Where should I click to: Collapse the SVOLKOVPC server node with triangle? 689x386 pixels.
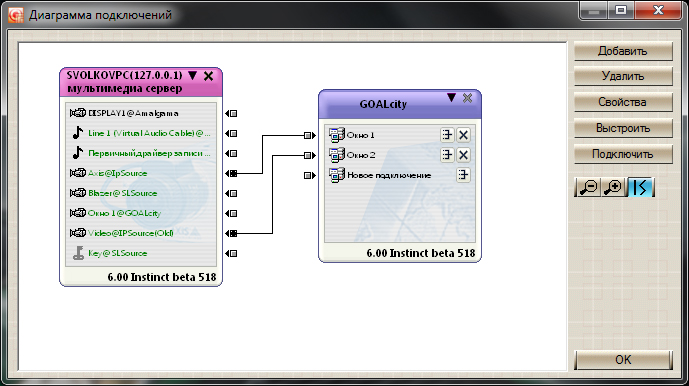(x=192, y=75)
